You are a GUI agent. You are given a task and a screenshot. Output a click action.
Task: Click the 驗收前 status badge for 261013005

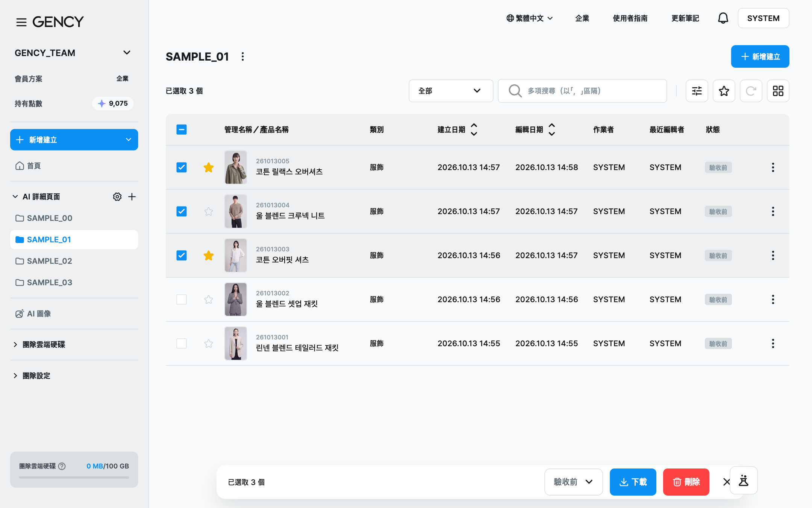pos(718,167)
